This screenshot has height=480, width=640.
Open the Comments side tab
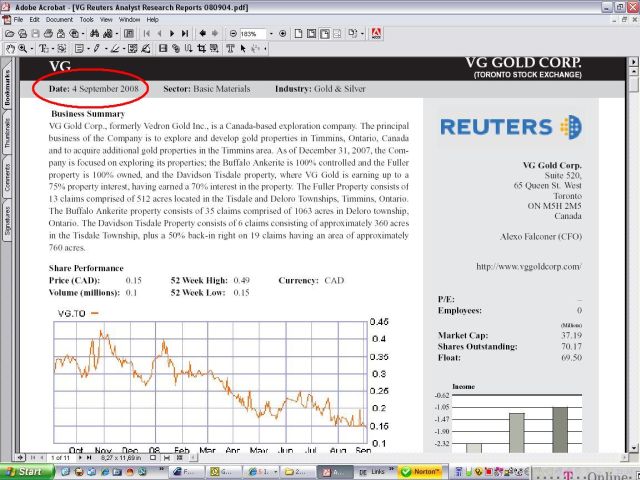pyautogui.click(x=7, y=177)
